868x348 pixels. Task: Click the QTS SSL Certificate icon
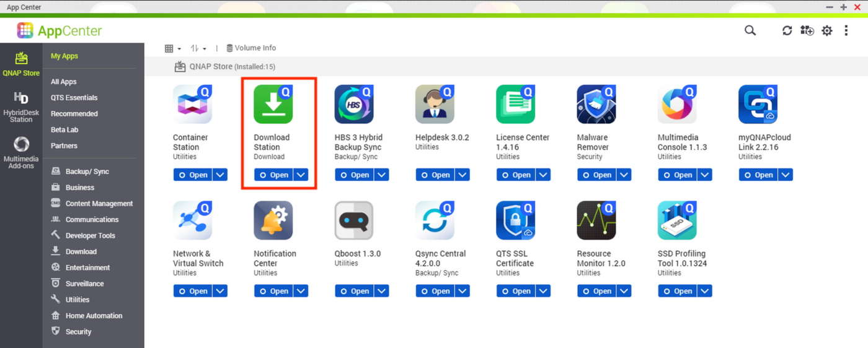tap(516, 220)
